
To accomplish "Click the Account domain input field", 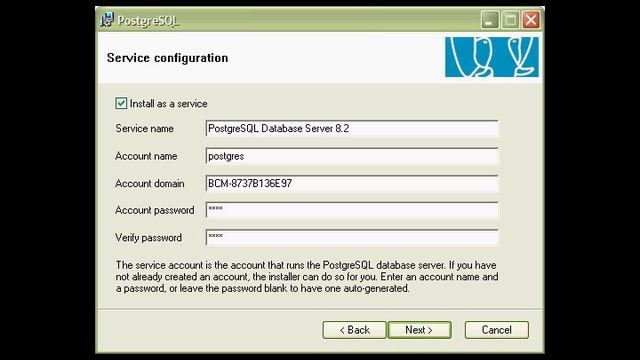I will [352, 183].
